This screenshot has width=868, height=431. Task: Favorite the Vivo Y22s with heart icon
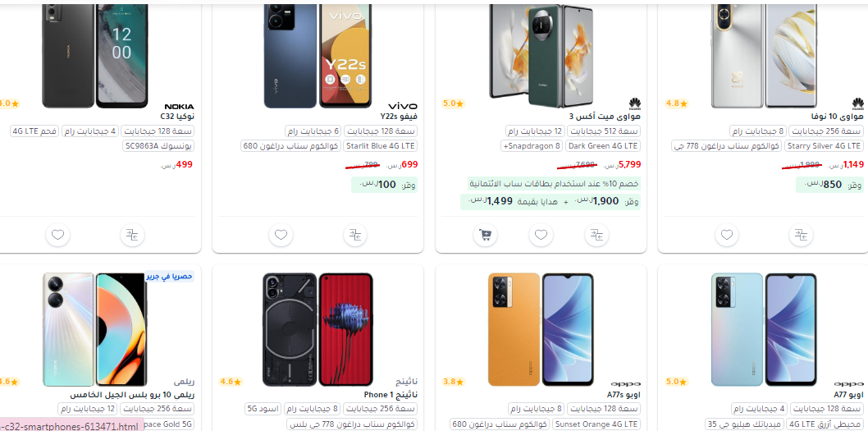(281, 235)
